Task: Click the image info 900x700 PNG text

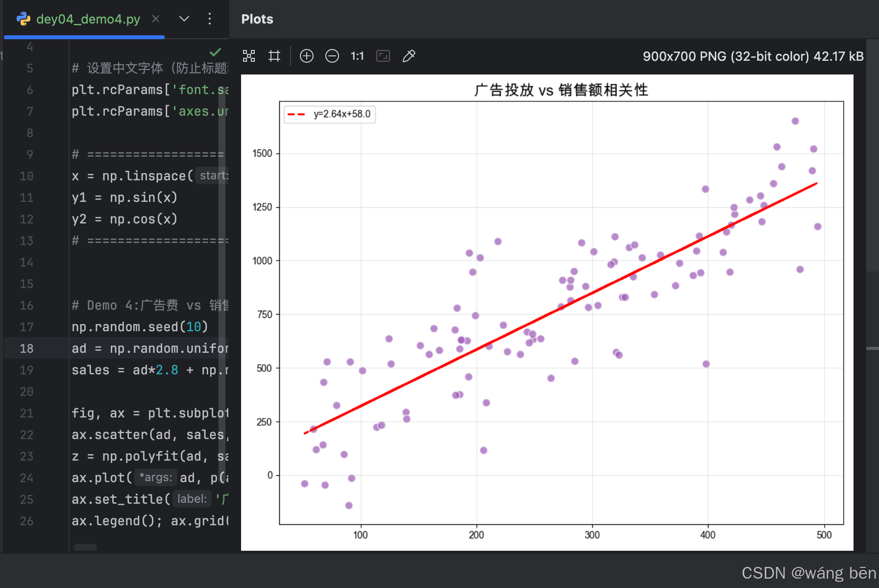Action: (x=753, y=56)
